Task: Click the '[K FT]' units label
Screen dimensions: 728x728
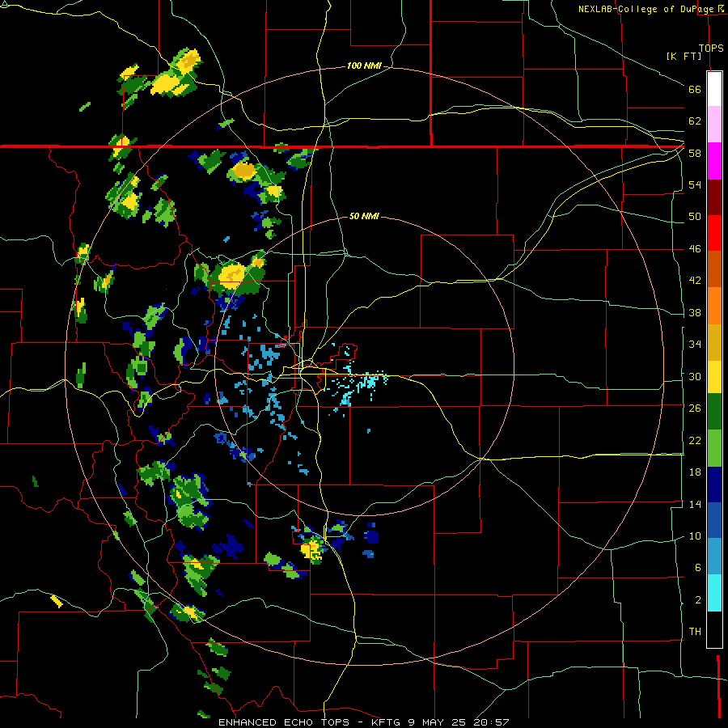Action: click(684, 56)
